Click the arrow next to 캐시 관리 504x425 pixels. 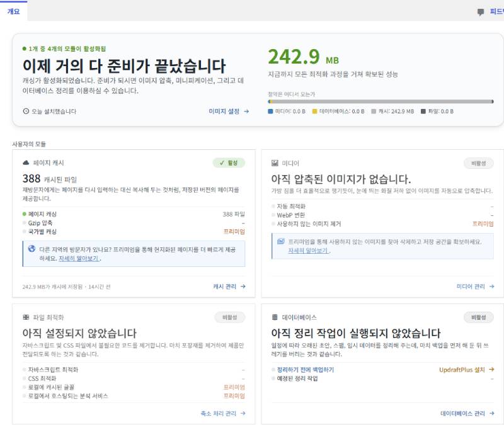[243, 286]
